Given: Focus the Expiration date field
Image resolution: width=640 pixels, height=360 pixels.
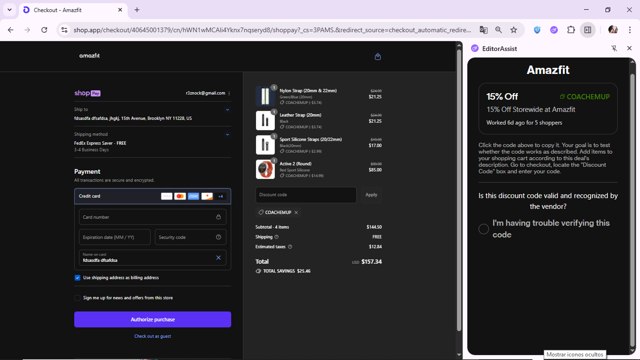Looking at the screenshot, I should 115,237.
